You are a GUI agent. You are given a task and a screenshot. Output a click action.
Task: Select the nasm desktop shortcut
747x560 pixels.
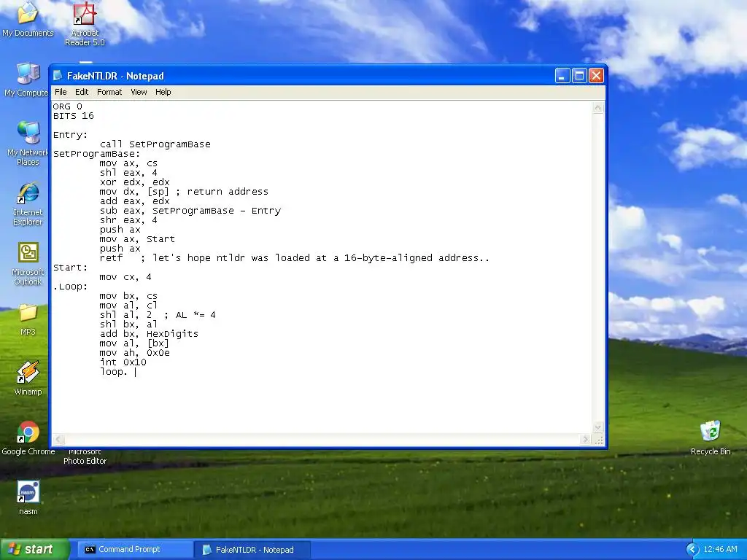pos(28,498)
